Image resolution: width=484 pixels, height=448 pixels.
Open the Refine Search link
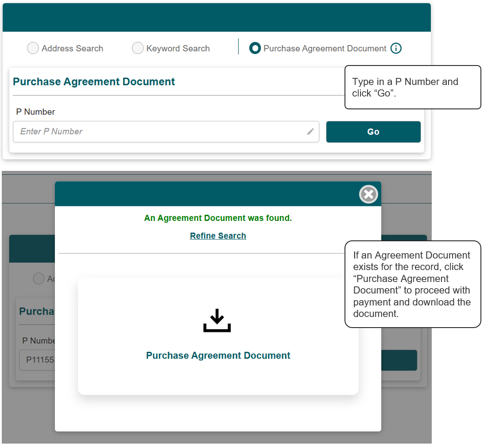coord(217,236)
